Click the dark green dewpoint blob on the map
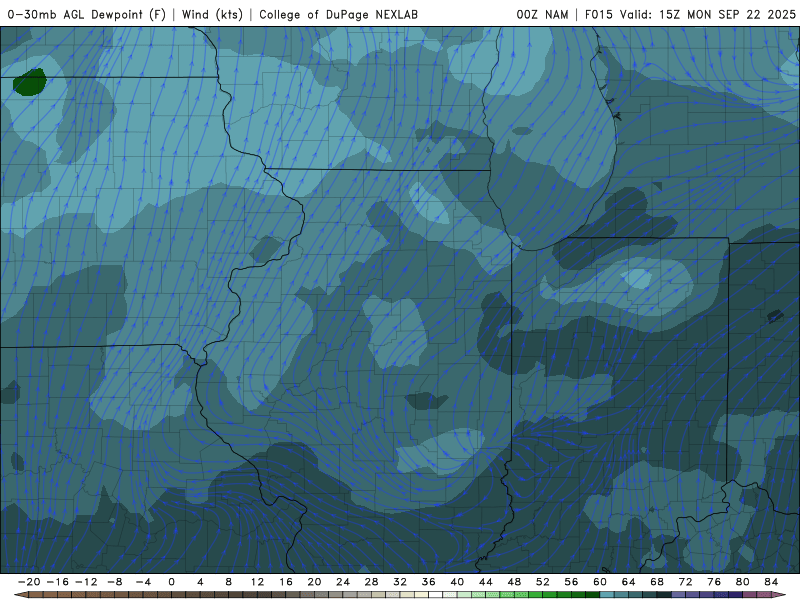The width and height of the screenshot is (800, 600). pyautogui.click(x=30, y=82)
